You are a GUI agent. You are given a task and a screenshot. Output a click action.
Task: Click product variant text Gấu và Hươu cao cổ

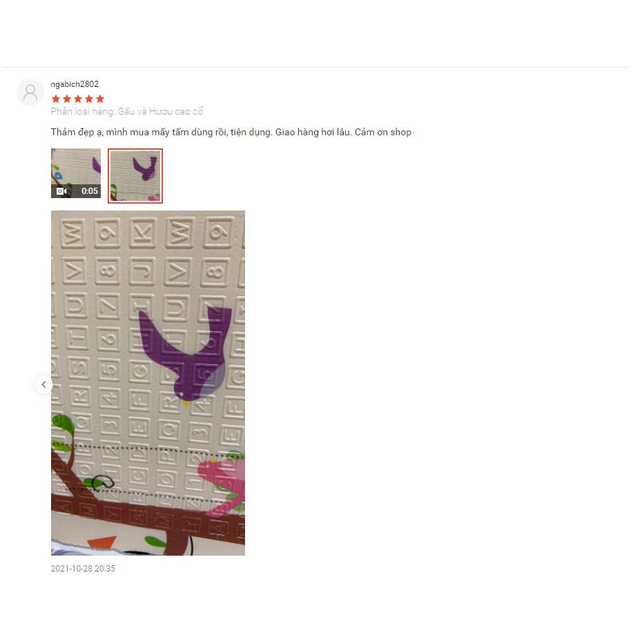pyautogui.click(x=161, y=111)
